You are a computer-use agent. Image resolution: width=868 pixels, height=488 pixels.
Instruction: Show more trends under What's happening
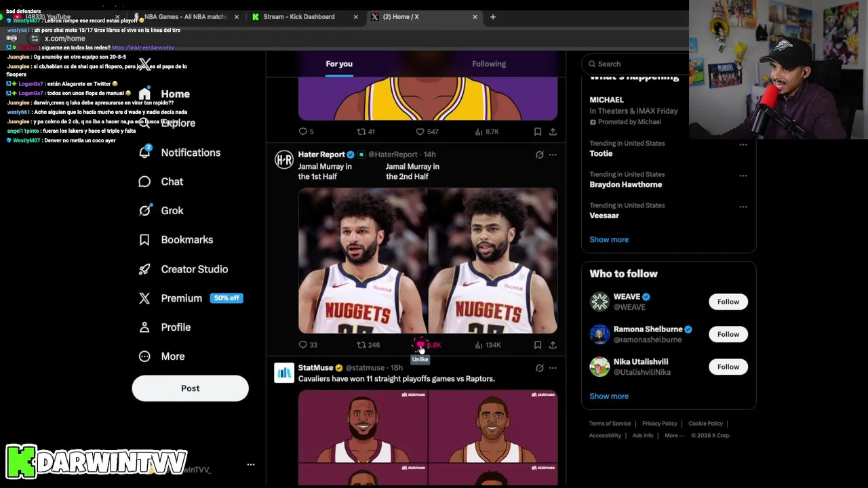point(609,239)
